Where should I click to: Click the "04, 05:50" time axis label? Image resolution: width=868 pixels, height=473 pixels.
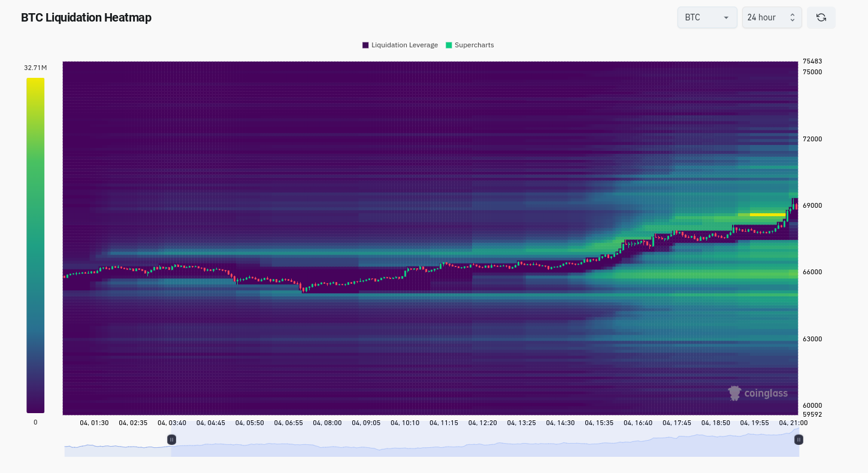(x=250, y=423)
